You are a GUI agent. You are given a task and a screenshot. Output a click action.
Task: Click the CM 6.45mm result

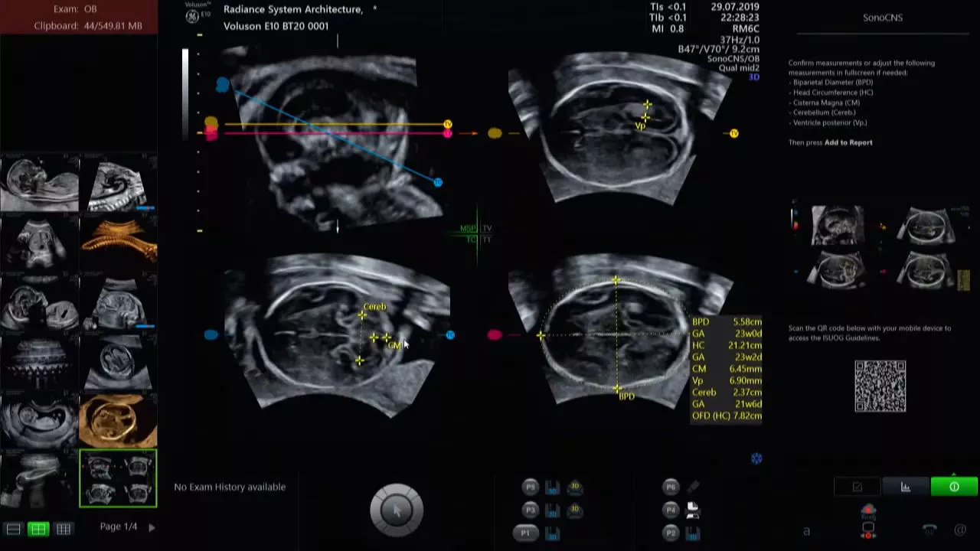(x=727, y=369)
